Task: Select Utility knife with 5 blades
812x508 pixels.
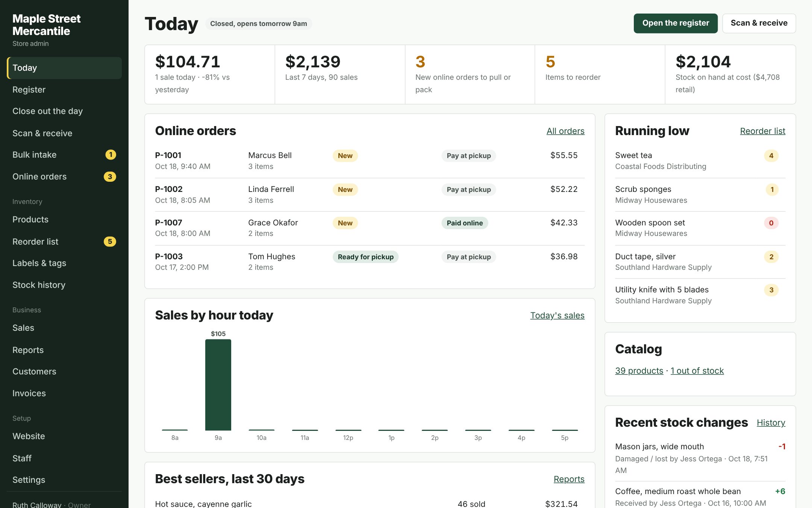Action: (700, 295)
